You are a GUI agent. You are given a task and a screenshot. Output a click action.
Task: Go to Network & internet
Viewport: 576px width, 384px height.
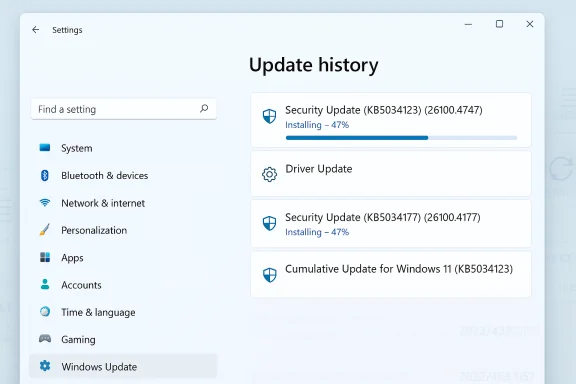(123, 203)
